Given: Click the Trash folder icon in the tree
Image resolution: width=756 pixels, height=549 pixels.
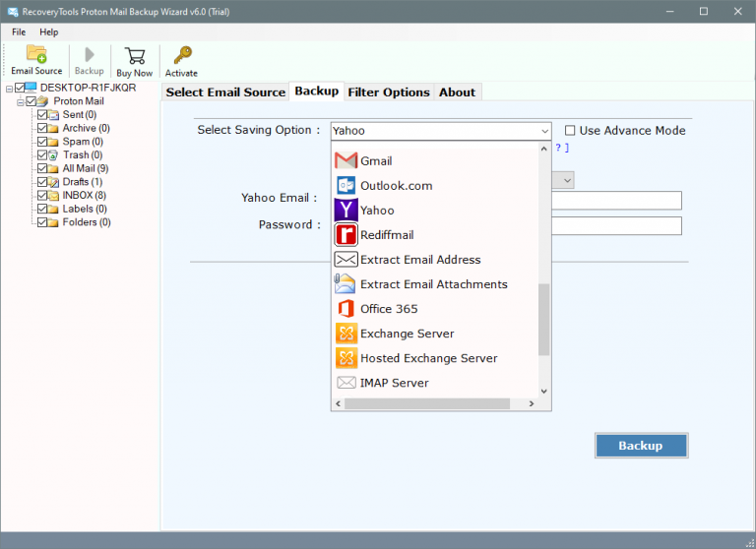Looking at the screenshot, I should pyautogui.click(x=53, y=154).
